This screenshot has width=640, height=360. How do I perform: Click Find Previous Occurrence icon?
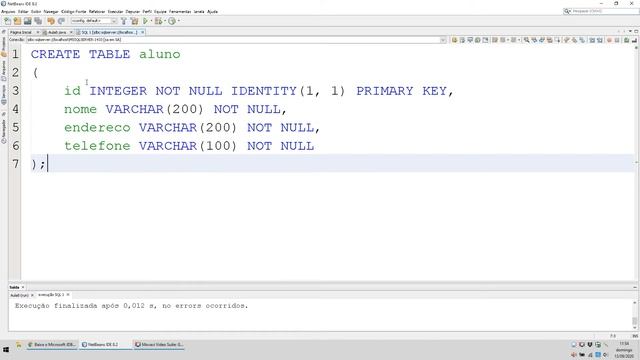pyautogui.click(x=534, y=40)
